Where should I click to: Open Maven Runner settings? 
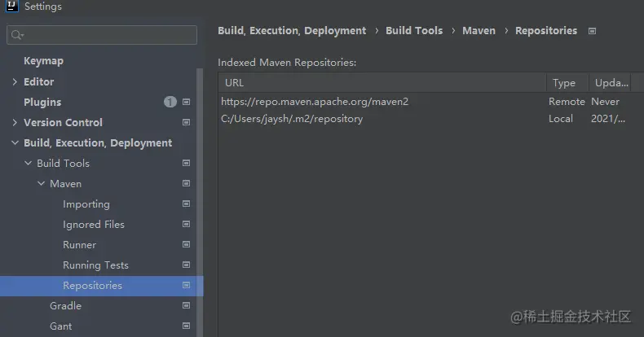click(79, 245)
